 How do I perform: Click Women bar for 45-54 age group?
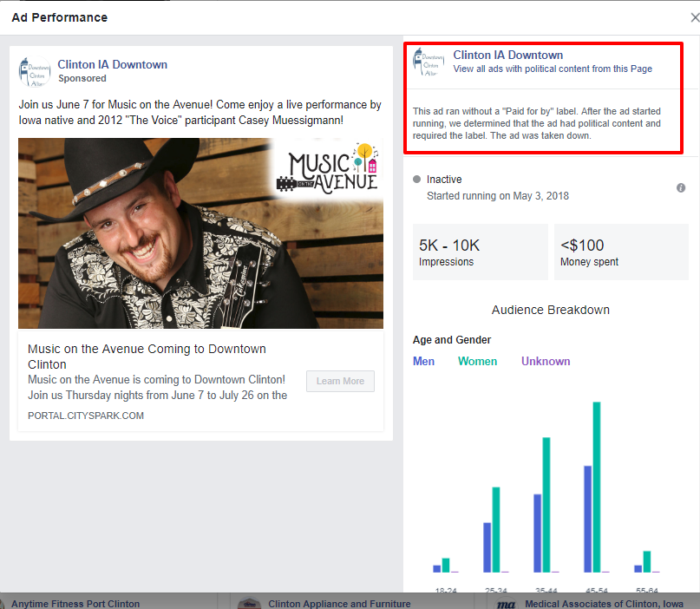coord(597,487)
